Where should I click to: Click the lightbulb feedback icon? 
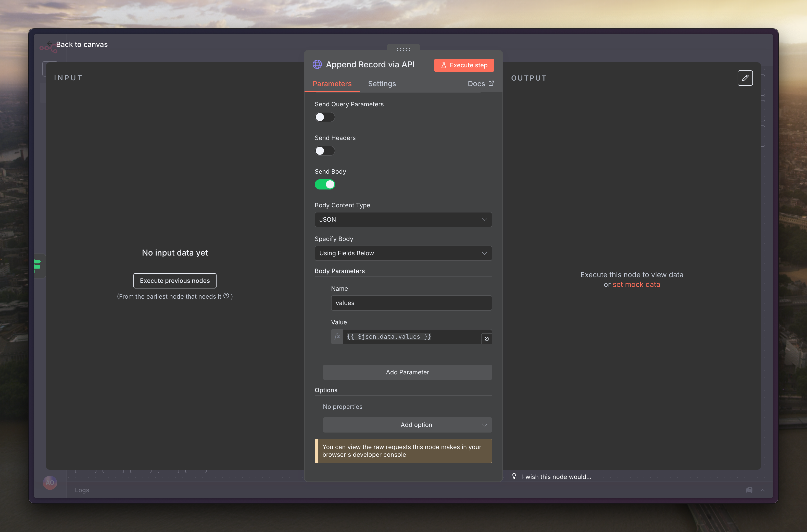click(514, 476)
